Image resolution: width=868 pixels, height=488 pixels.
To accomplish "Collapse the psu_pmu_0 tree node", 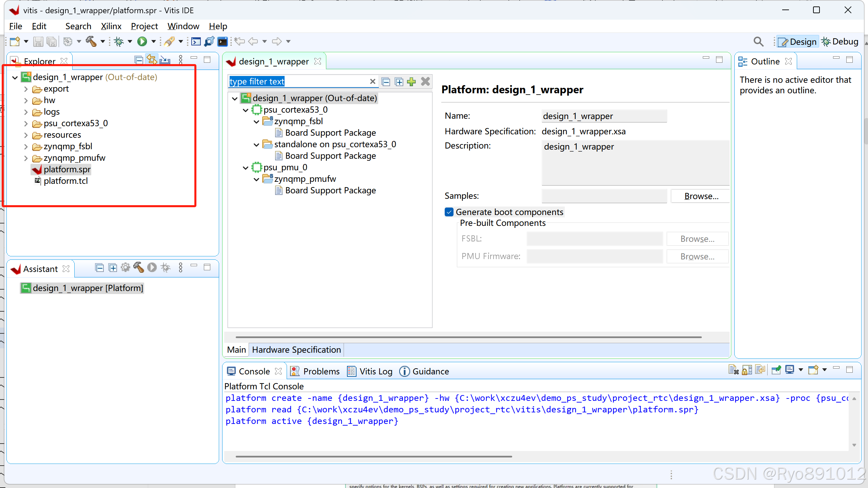I will coord(246,168).
